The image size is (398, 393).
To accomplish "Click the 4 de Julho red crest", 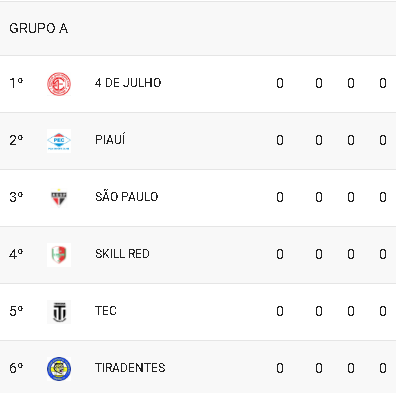I will click(x=59, y=84).
